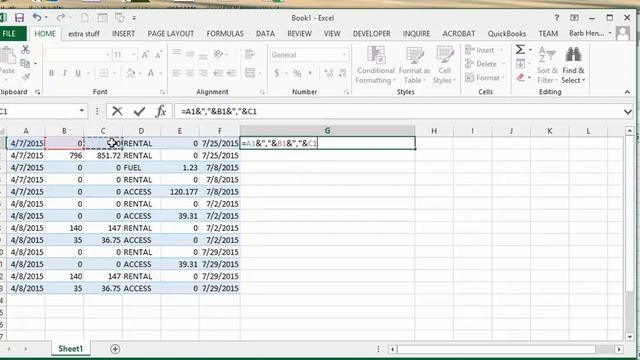Image resolution: width=640 pixels, height=360 pixels.
Task: Open the font name dropdown
Action: click(108, 54)
